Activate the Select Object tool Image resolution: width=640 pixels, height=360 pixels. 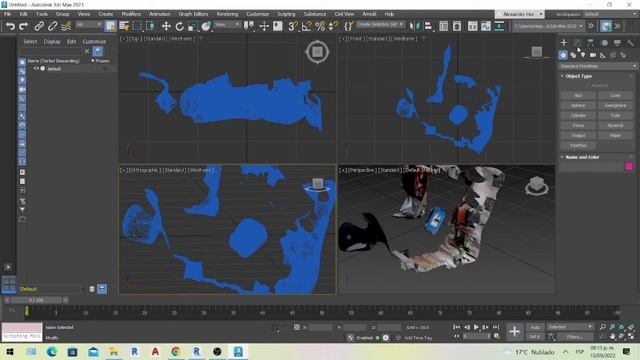point(110,27)
